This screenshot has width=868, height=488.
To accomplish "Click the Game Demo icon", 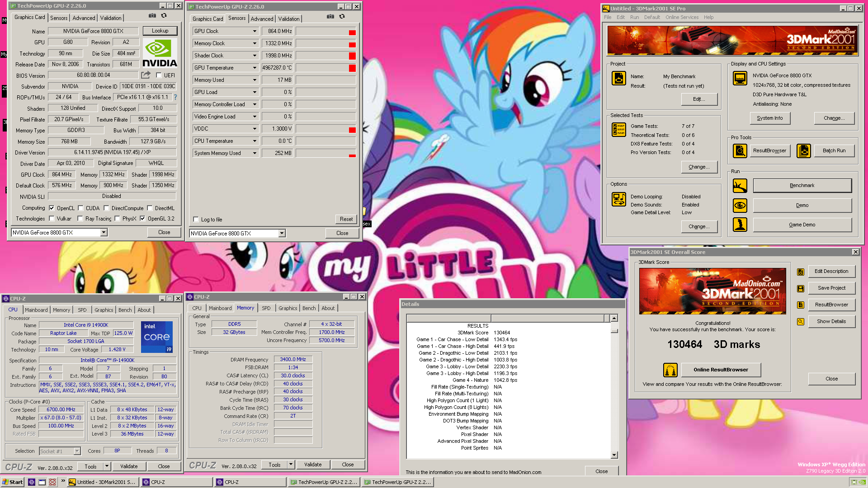I will point(740,225).
